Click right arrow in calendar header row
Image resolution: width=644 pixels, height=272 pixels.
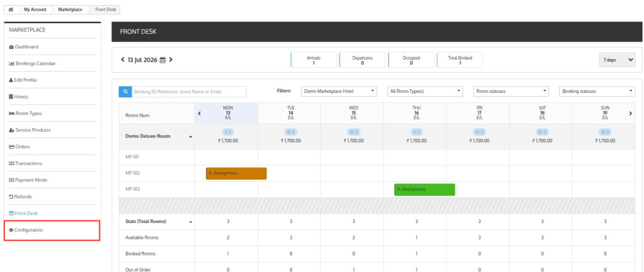pos(630,113)
